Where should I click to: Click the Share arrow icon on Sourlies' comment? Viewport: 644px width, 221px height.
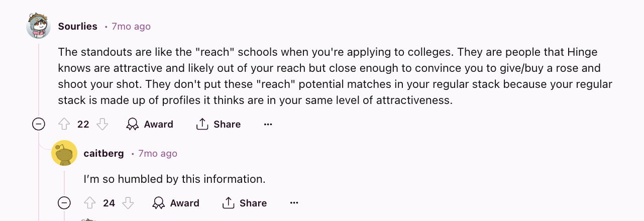[202, 124]
